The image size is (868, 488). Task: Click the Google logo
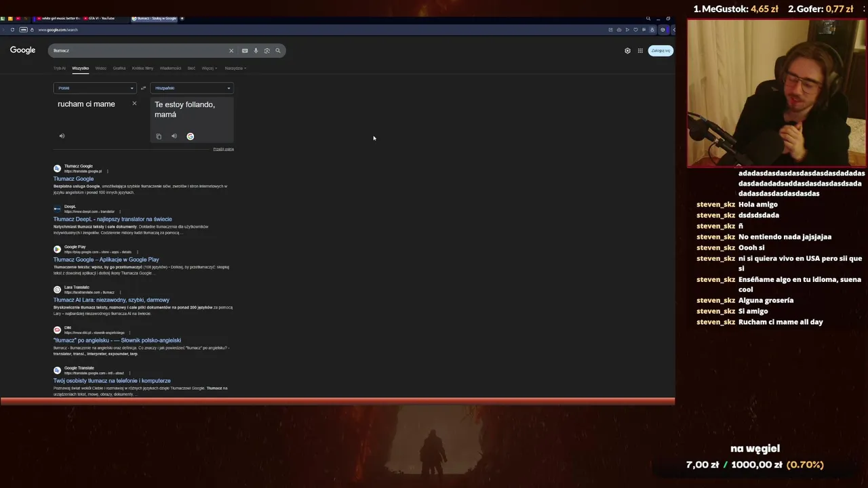(22, 50)
